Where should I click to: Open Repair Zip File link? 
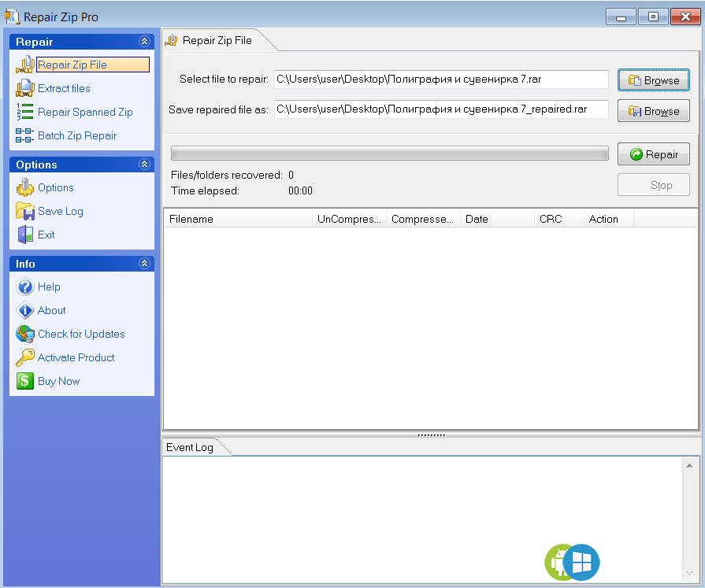point(72,65)
